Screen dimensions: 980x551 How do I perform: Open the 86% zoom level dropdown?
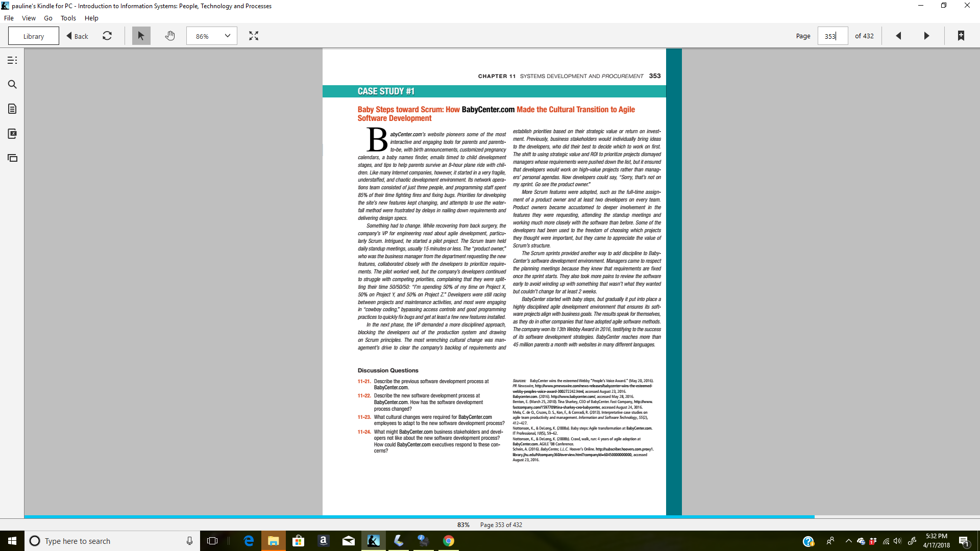[x=212, y=36]
